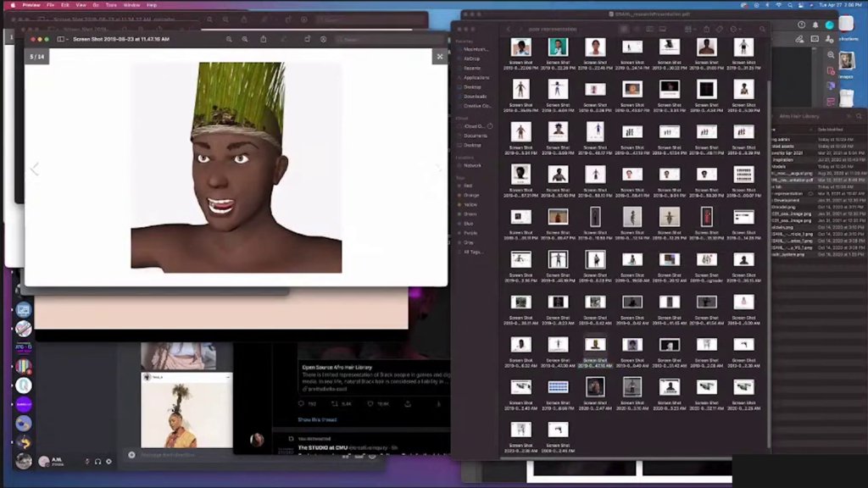The image size is (868, 488).
Task: Select Documents in Finder sidebar
Action: click(475, 136)
